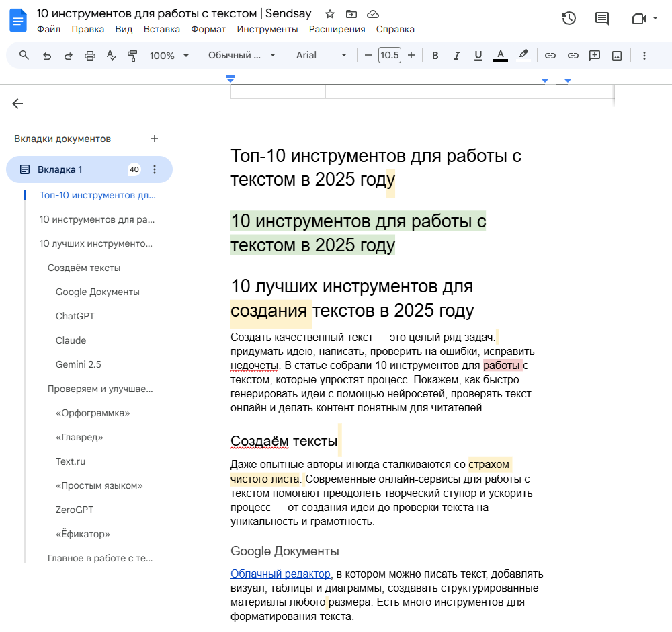Image resolution: width=672 pixels, height=632 pixels.
Task: Toggle italic formatting
Action: 457,56
